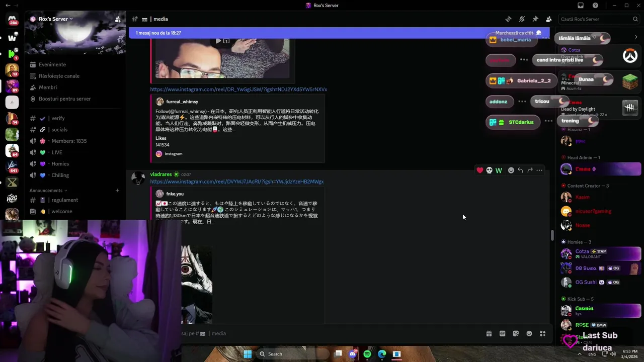Image resolution: width=644 pixels, height=362 pixels.
Task: Join the Homies voice channel
Action: (x=75, y=164)
